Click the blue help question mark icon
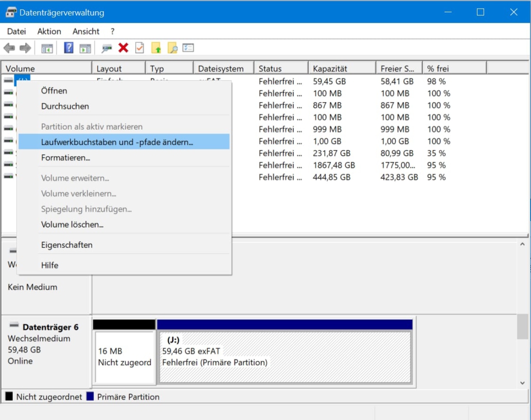This screenshot has width=531, height=420. [x=68, y=48]
